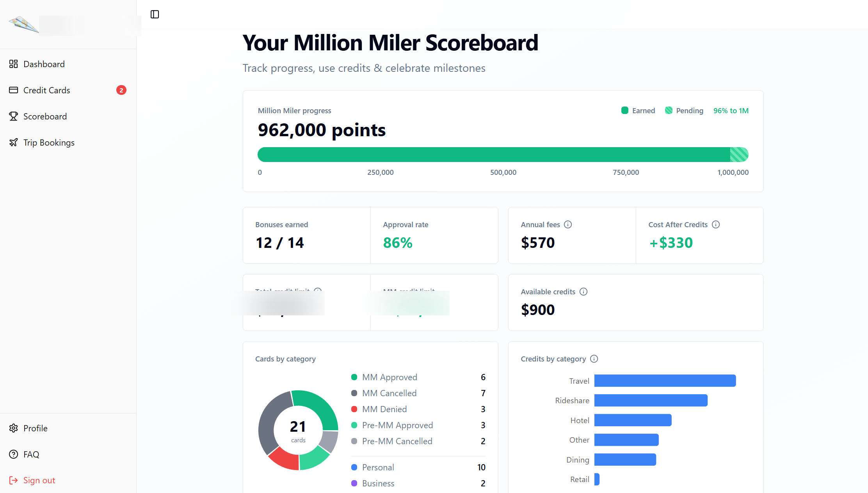Click the $570 annual fees value
Screen dimensions: 868x493
537,243
